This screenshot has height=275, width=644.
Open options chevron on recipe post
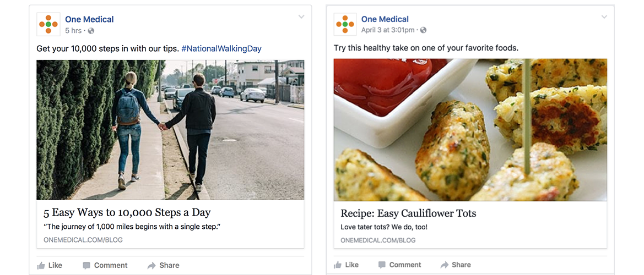[604, 17]
